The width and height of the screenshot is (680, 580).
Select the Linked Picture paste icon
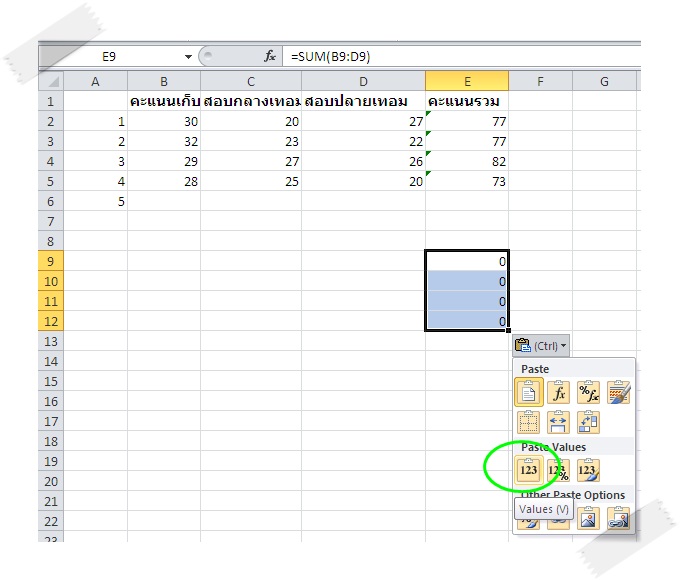click(x=618, y=518)
